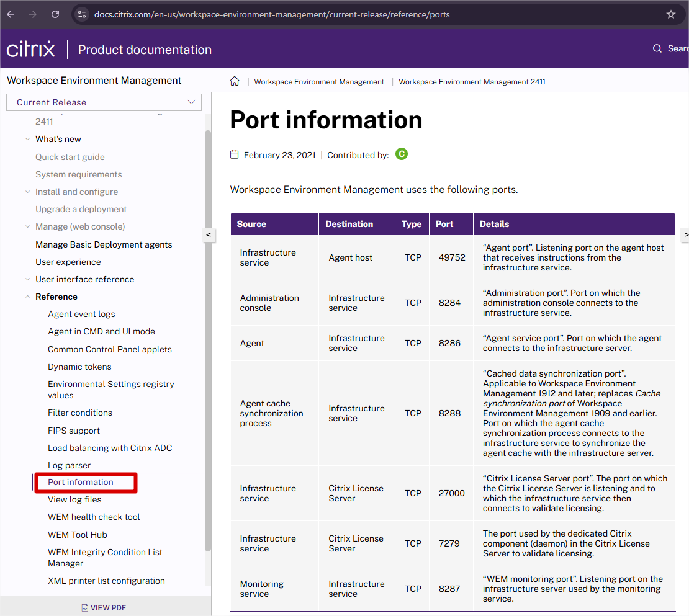The height and width of the screenshot is (616, 689).
Task: Open the System requirements page
Action: coord(79,174)
